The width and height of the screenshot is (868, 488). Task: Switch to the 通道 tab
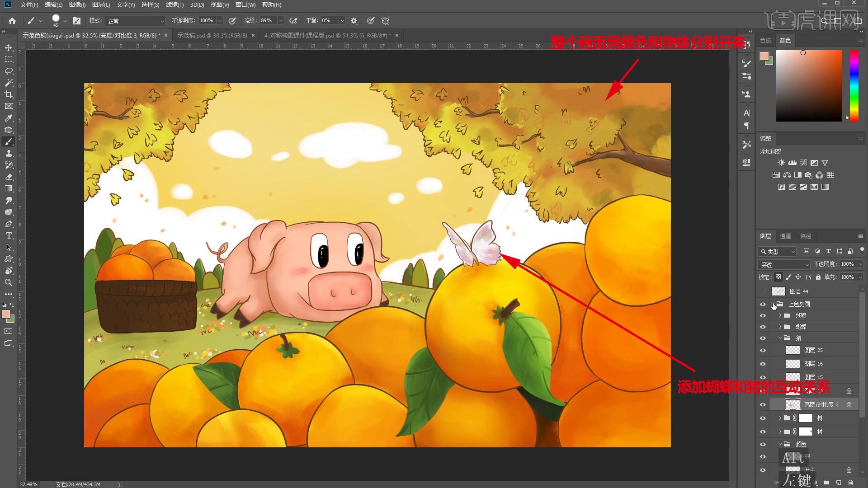pos(785,236)
